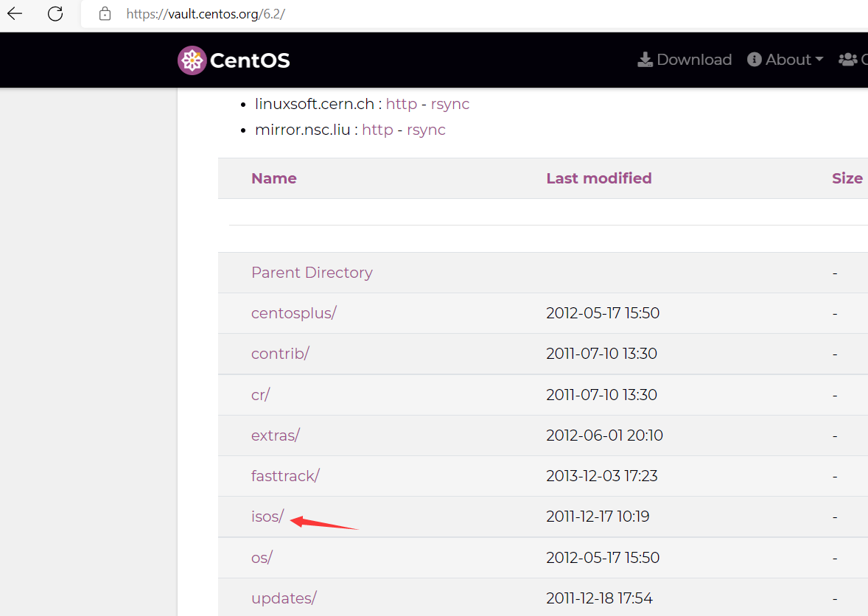868x616 pixels.
Task: Select date 2011-07-10 13:30 in contrib row
Action: click(602, 354)
